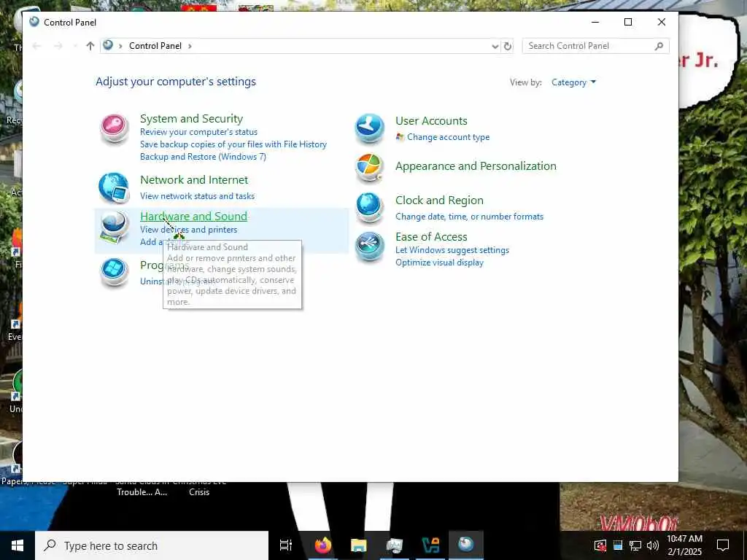Image resolution: width=747 pixels, height=560 pixels.
Task: Click Save backup copies with File History
Action: (x=233, y=144)
